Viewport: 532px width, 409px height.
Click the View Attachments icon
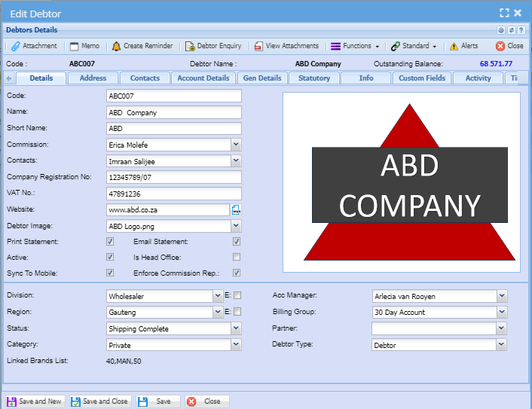click(x=258, y=46)
